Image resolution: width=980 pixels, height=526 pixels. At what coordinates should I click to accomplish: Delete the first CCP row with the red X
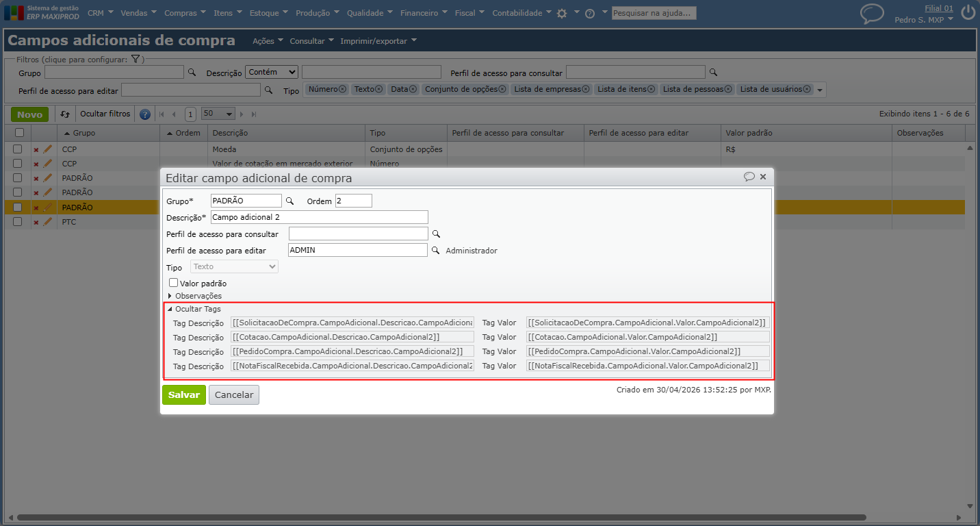36,149
